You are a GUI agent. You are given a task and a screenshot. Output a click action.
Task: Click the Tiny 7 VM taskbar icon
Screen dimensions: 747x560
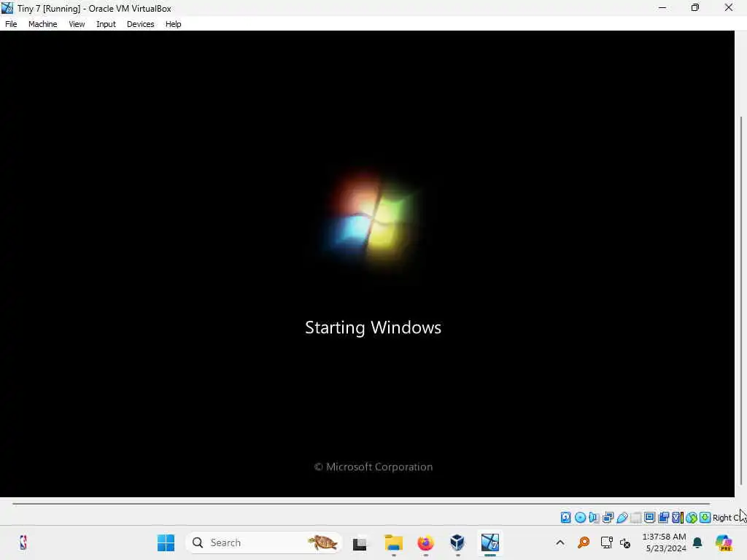pyautogui.click(x=489, y=542)
